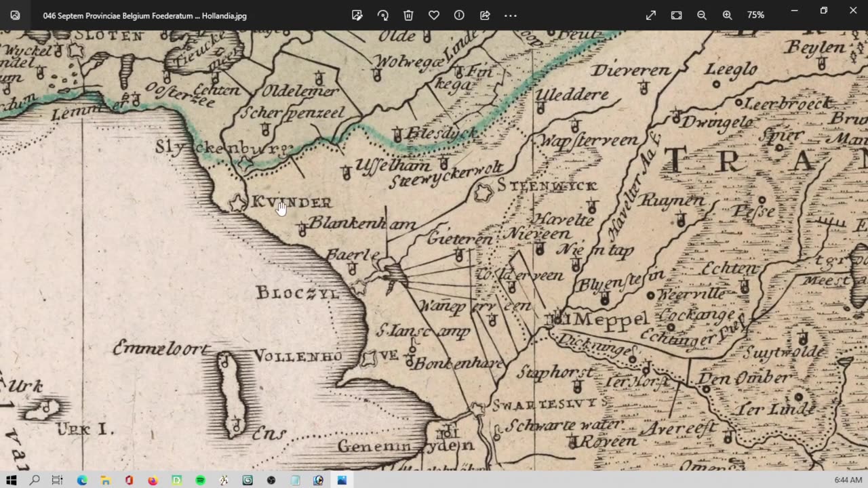This screenshot has height=488, width=868.
Task: Add image to favorites via heart icon
Action: pyautogui.click(x=434, y=15)
